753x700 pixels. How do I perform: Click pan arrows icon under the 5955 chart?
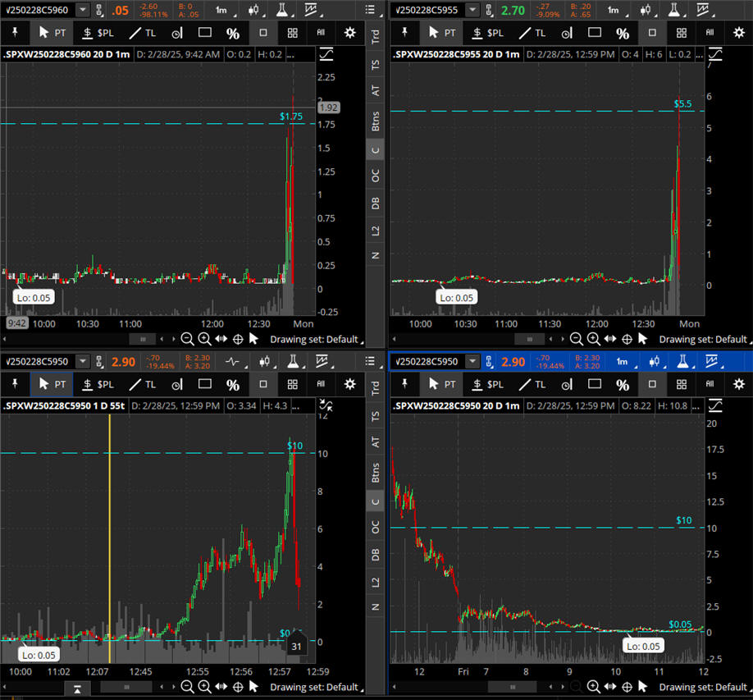[610, 339]
